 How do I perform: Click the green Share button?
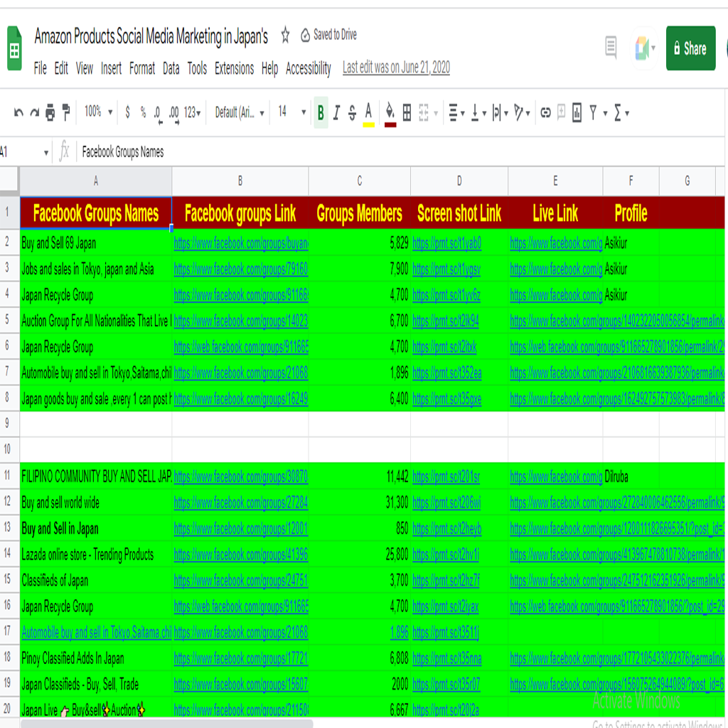[x=690, y=48]
